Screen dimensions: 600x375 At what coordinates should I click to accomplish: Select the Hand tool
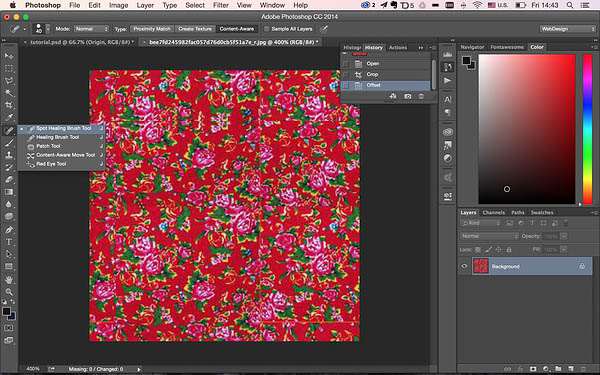9,280
